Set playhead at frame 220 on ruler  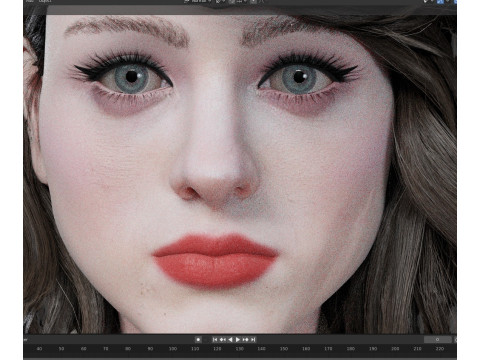click(x=440, y=349)
